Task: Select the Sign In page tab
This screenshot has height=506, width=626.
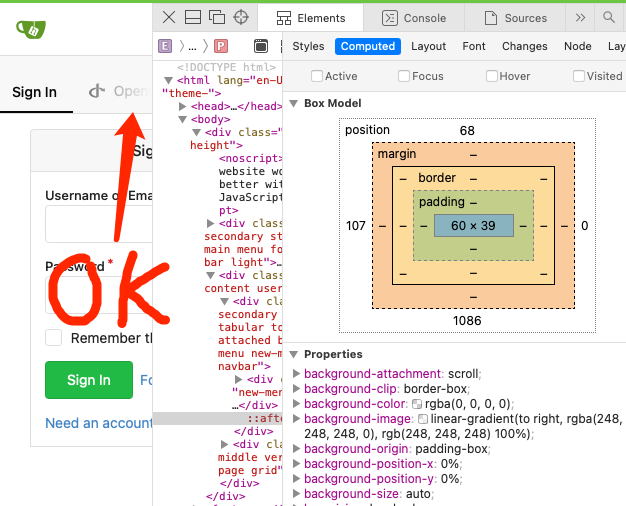Action: 35,92
